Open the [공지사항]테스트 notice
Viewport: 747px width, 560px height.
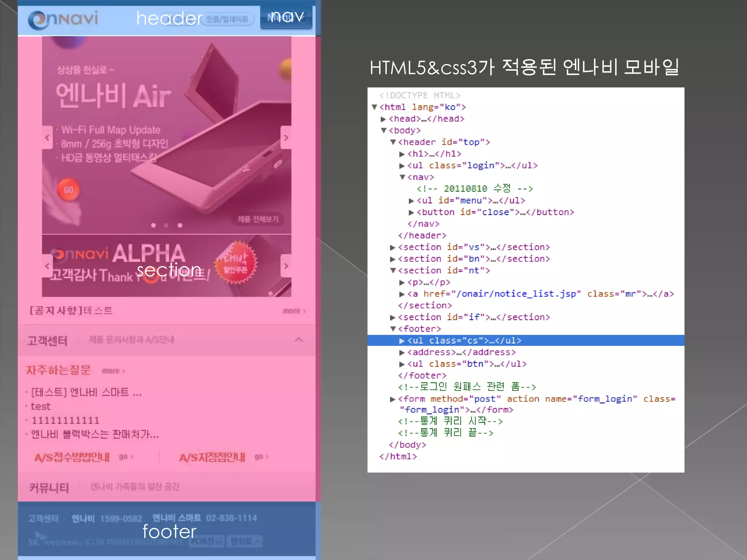click(x=71, y=311)
